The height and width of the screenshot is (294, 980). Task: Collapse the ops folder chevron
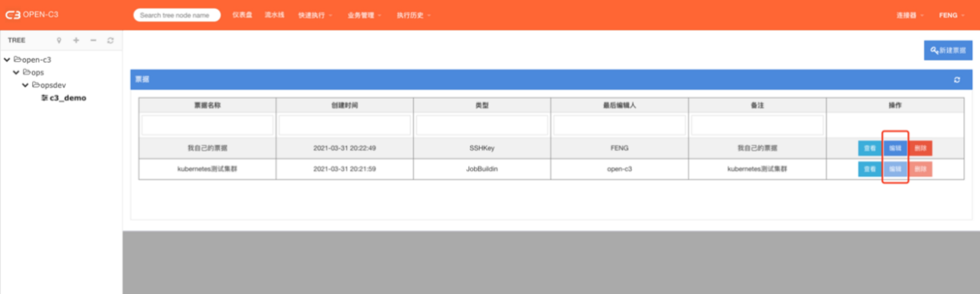pyautogui.click(x=16, y=72)
